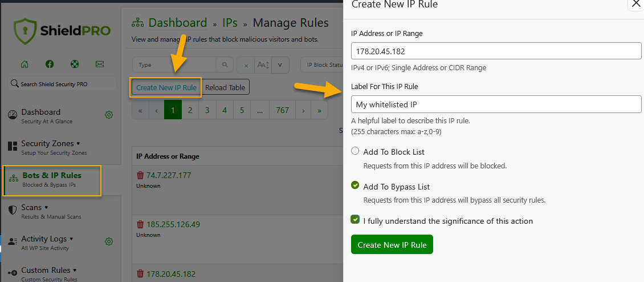Go to next page with single chevron
Image resolution: width=644 pixels, height=282 pixels.
[x=303, y=110]
